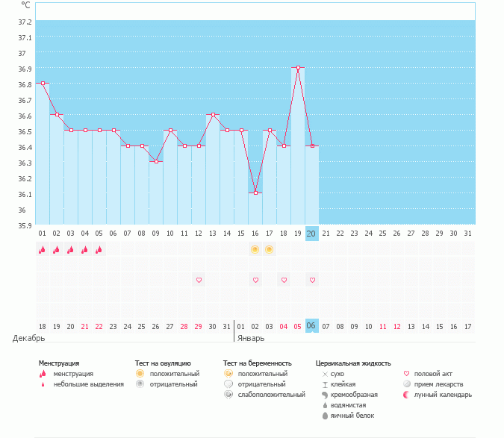Screen dimensions: 504x438
Task: Click the medication intake icon in legend
Action: 406,384
